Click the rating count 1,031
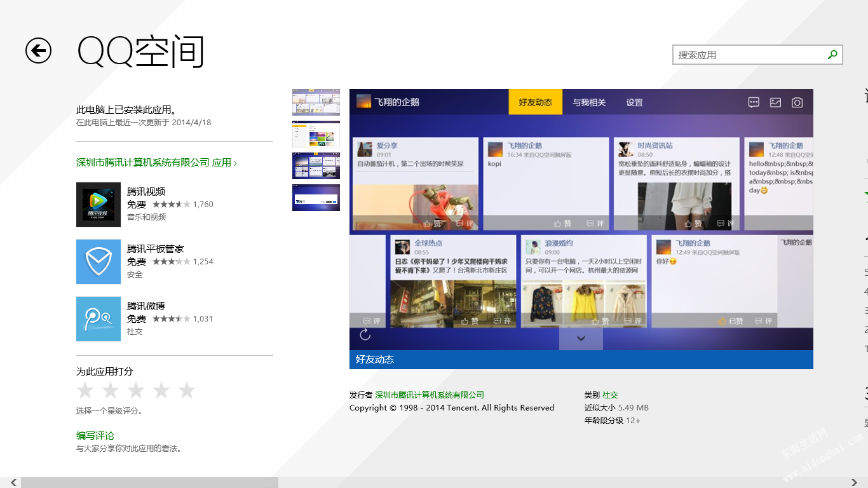The width and height of the screenshot is (868, 488). (203, 318)
